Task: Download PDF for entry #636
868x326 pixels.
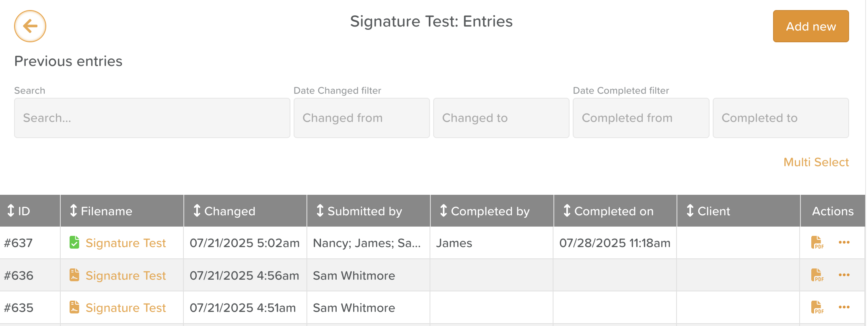Action: click(x=817, y=275)
